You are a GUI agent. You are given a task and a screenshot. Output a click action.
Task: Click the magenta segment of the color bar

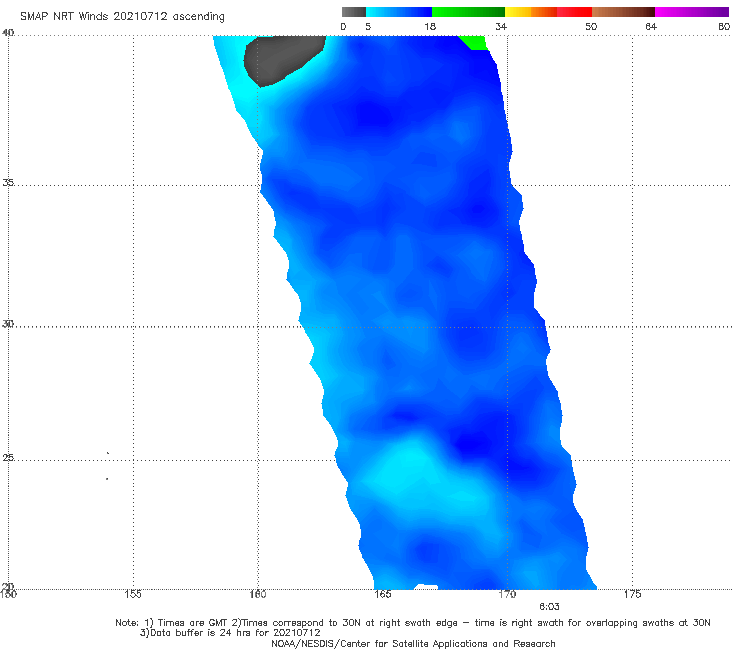click(x=692, y=12)
